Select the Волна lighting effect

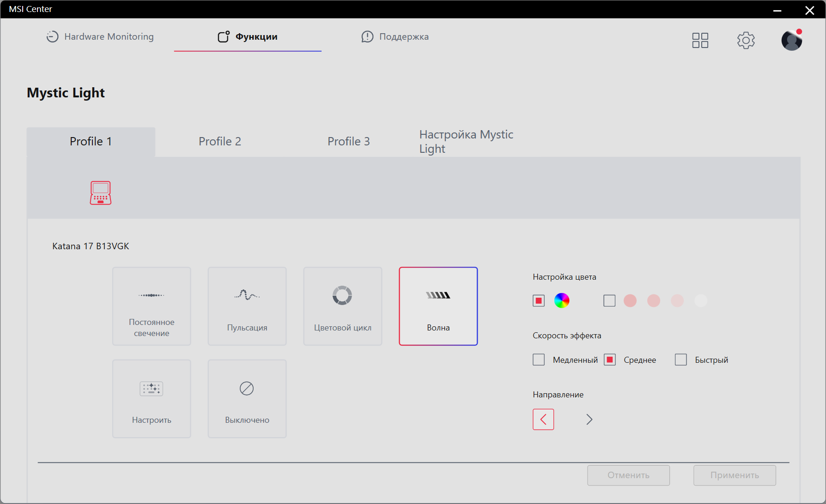[438, 306]
